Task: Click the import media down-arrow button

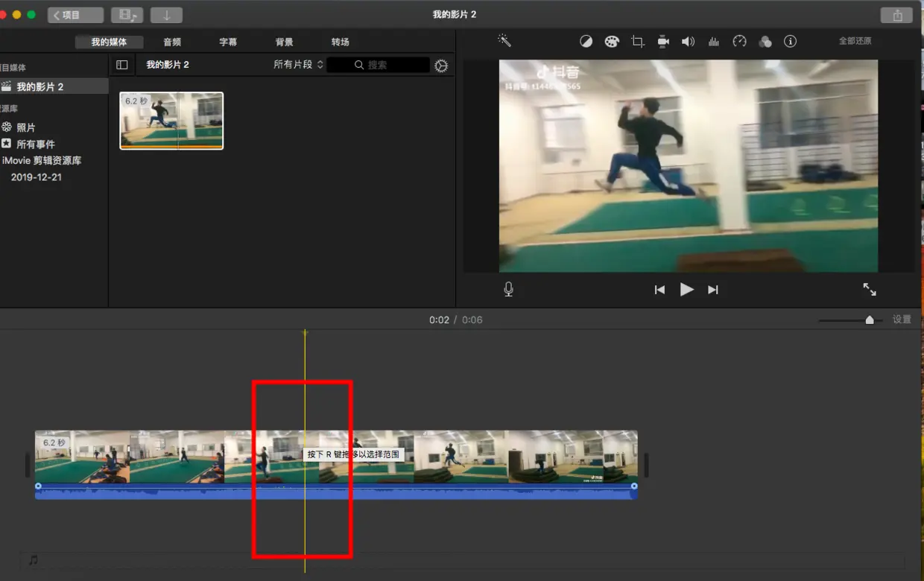Action: (166, 15)
